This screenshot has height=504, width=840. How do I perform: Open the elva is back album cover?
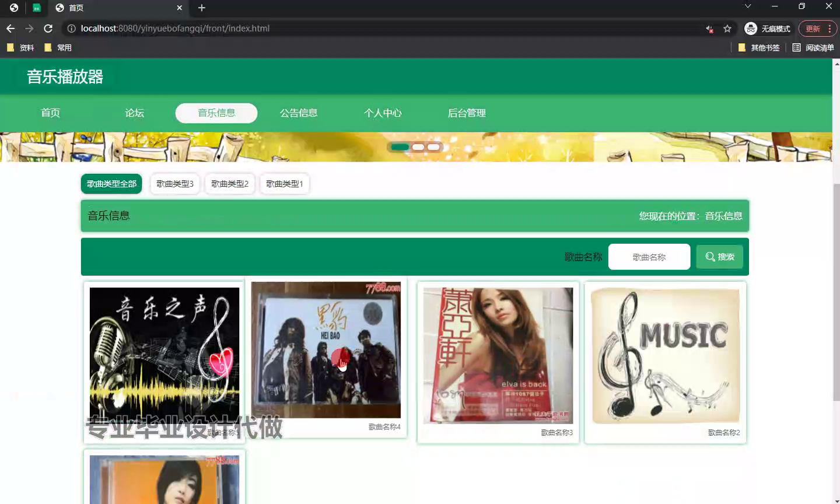coord(498,355)
